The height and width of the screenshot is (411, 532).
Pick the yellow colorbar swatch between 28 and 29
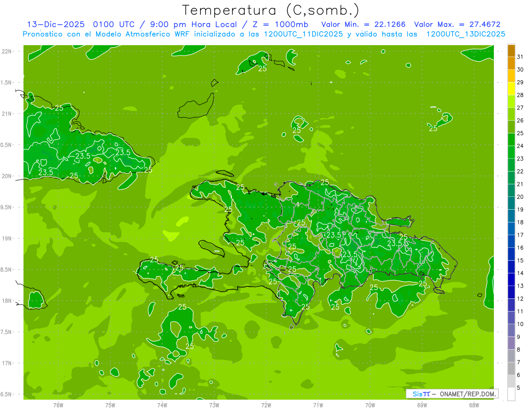[511, 89]
